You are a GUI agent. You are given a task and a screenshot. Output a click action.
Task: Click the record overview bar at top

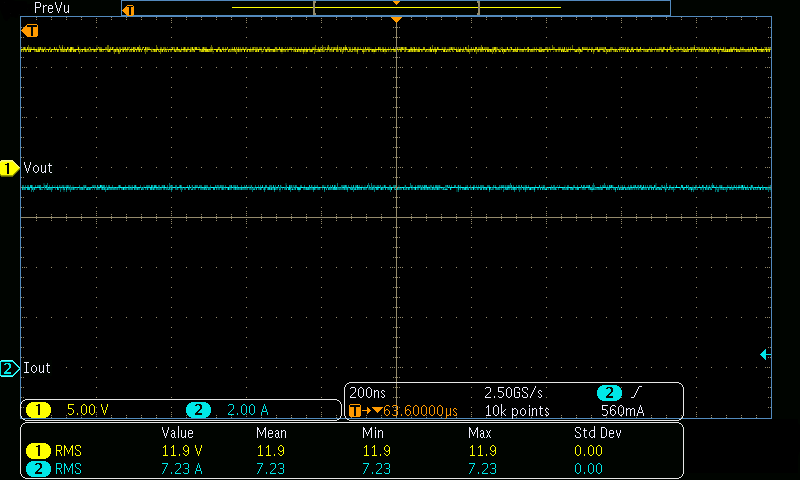[397, 8]
